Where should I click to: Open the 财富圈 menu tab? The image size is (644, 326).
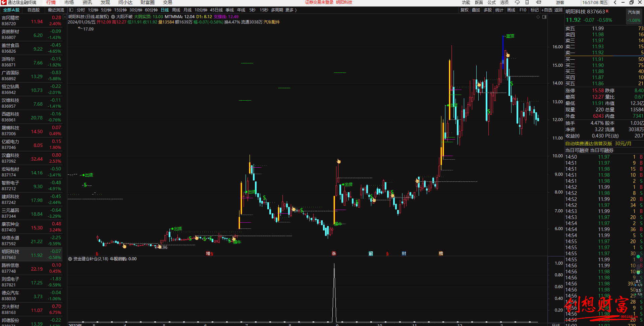click(x=148, y=2)
